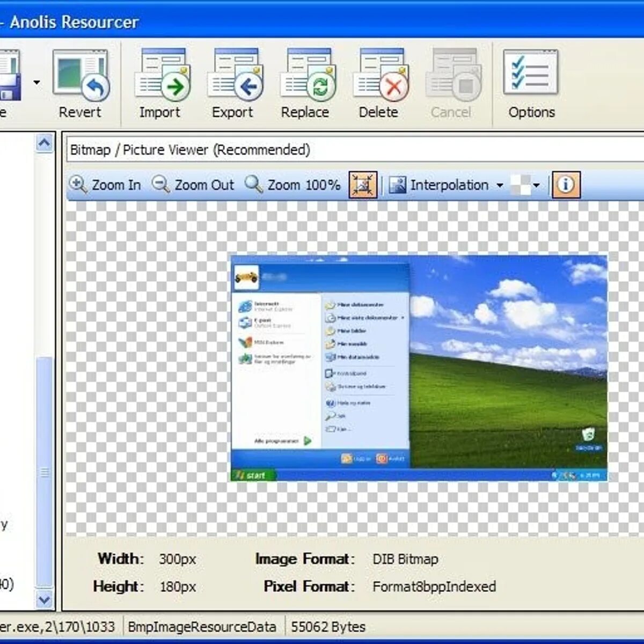Viewport: 644px width, 644px height.
Task: Reset view with Zoom 100%
Action: 292,185
